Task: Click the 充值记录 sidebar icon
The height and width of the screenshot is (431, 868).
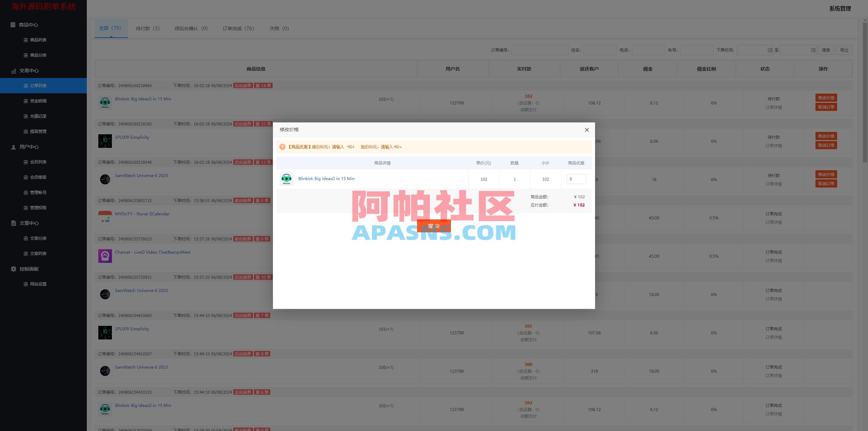Action: [x=25, y=116]
